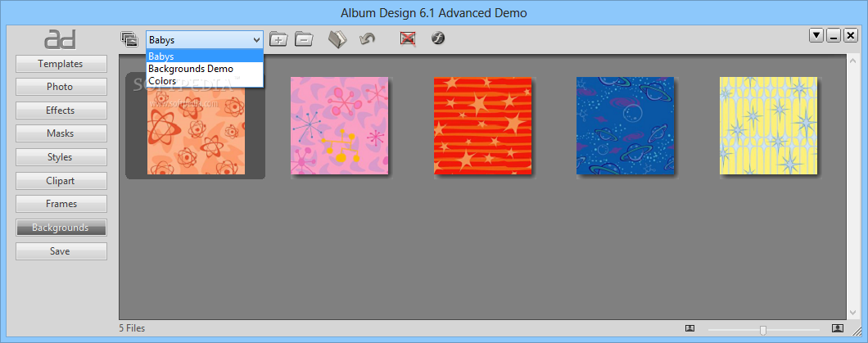868x343 pixels.
Task: Click the curved undo arrow icon
Action: click(367, 38)
